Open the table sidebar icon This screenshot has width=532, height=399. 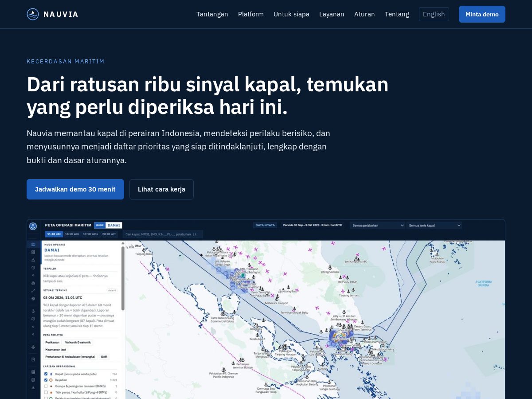[33, 372]
